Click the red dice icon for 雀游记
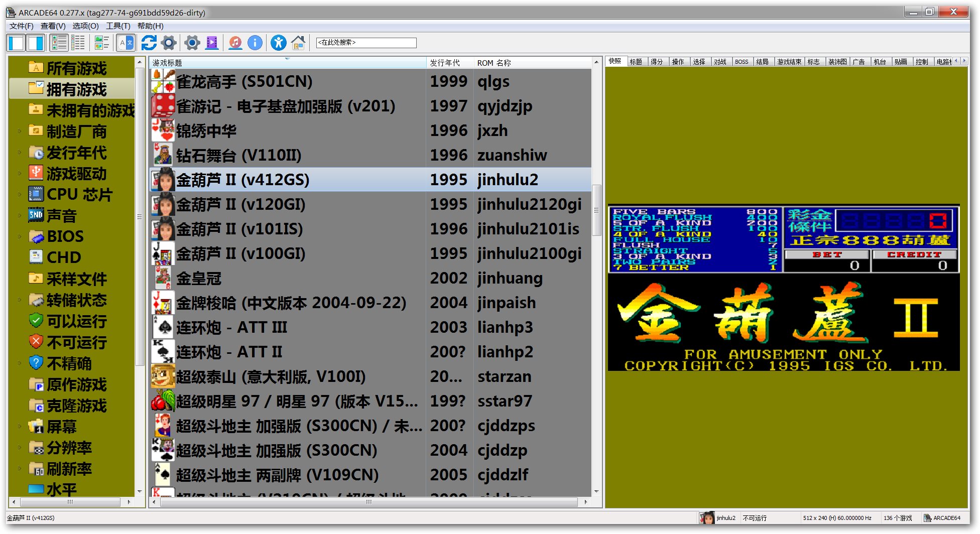980x534 pixels. (x=163, y=106)
